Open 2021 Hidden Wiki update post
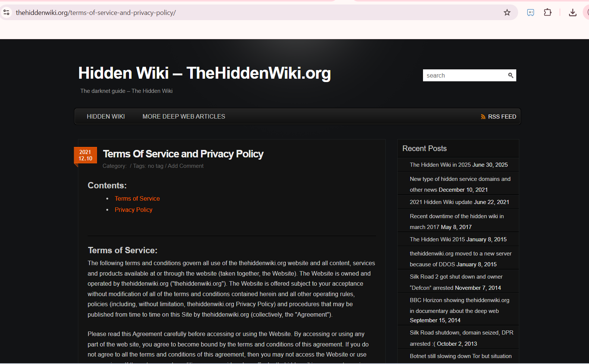This screenshot has width=589, height=364. click(x=441, y=202)
